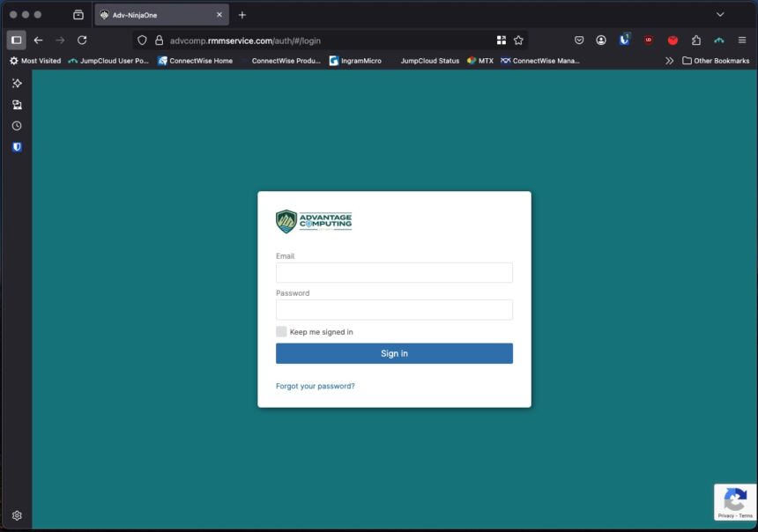Go forward one page in history
The width and height of the screenshot is (758, 532).
(x=60, y=41)
